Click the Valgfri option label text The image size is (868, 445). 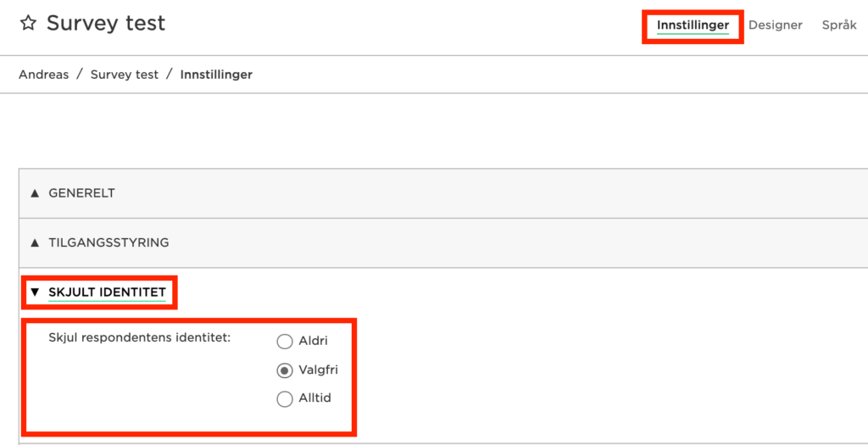pos(318,370)
